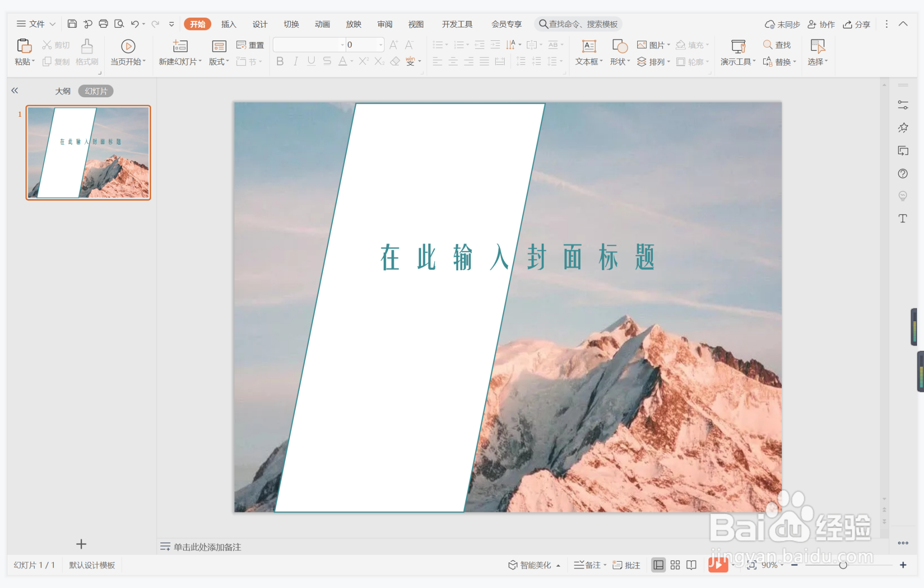
Task: Open the font size dropdown
Action: (380, 44)
